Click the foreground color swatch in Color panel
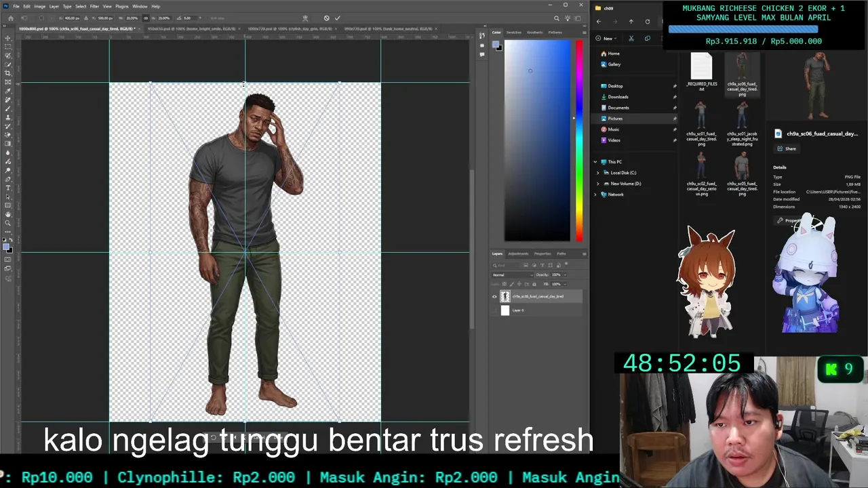The height and width of the screenshot is (488, 868). (496, 45)
